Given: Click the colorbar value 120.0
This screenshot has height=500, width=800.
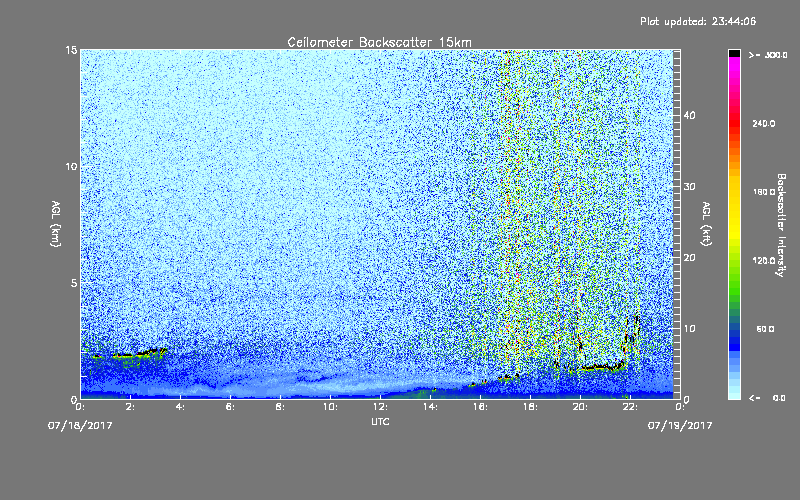Looking at the screenshot, I should (x=764, y=261).
